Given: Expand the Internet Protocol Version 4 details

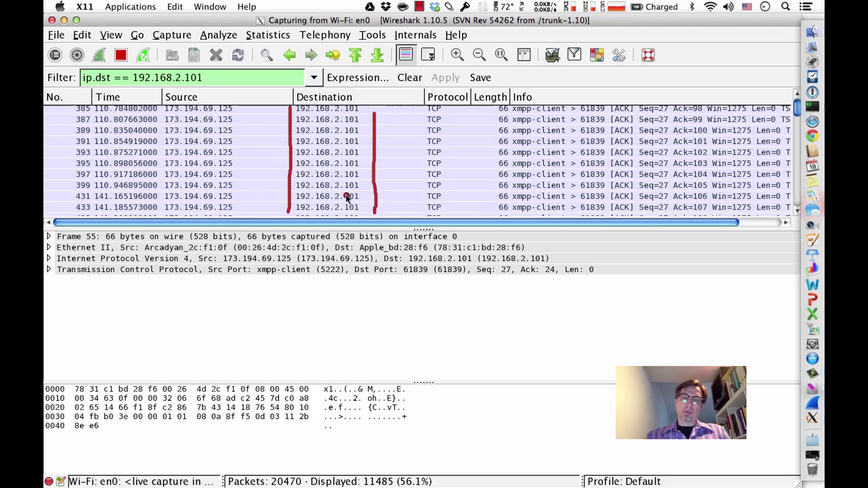Looking at the screenshot, I should point(48,258).
